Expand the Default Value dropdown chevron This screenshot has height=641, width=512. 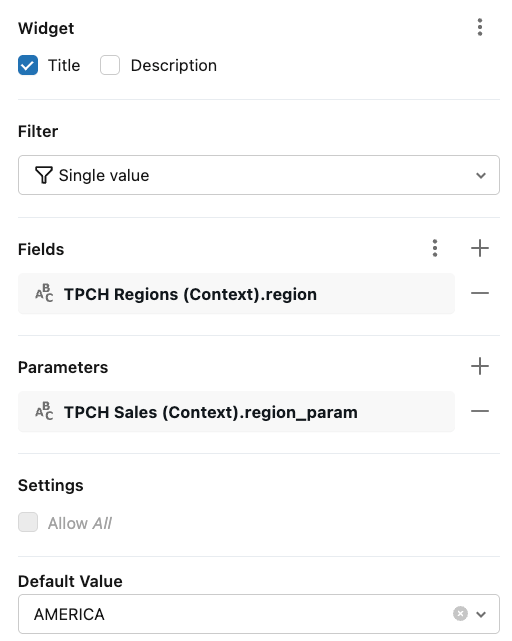pyautogui.click(x=481, y=614)
